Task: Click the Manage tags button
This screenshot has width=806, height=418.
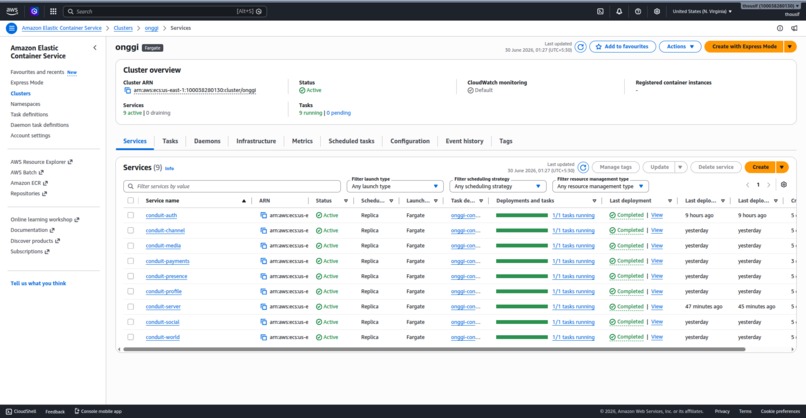Action: pos(616,167)
